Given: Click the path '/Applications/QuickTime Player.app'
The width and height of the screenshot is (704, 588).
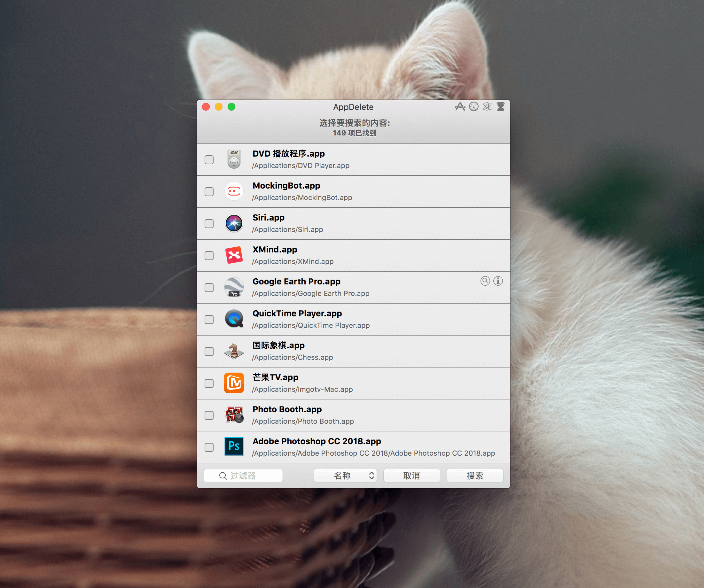Looking at the screenshot, I should (311, 325).
